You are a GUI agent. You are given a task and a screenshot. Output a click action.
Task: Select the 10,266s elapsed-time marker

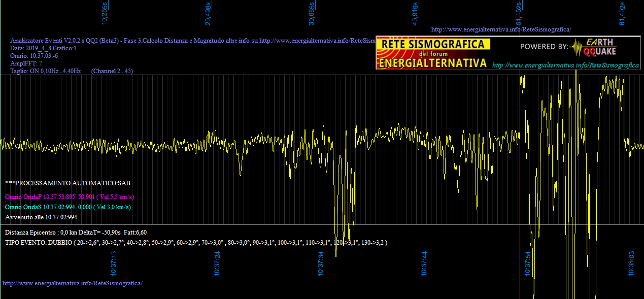tap(105, 13)
